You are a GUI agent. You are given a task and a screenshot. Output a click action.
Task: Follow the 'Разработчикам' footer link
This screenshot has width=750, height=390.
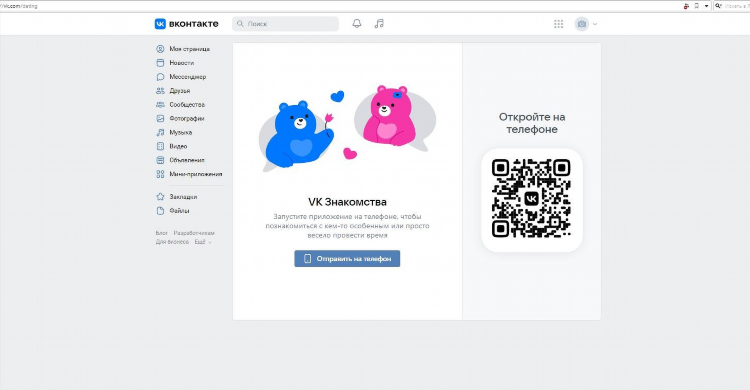coord(194,233)
